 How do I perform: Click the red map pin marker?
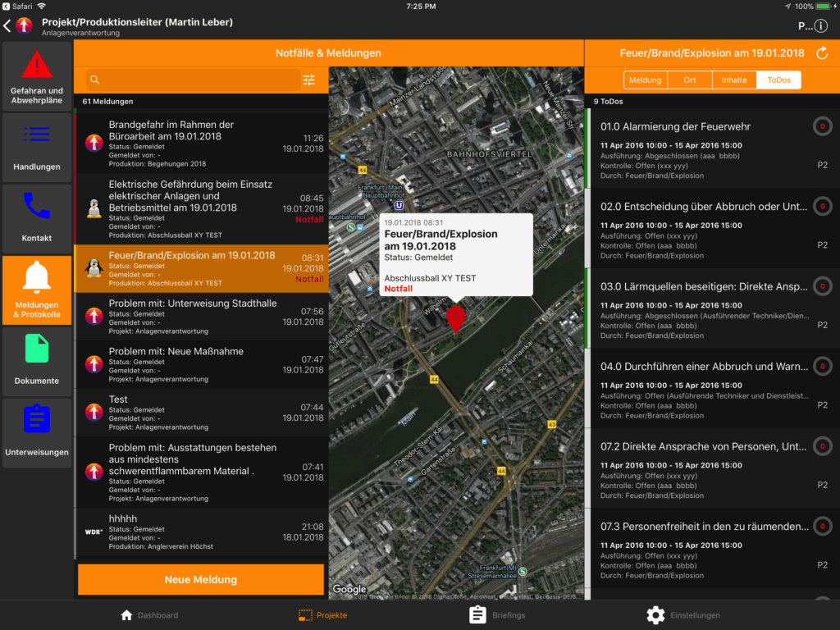[455, 318]
